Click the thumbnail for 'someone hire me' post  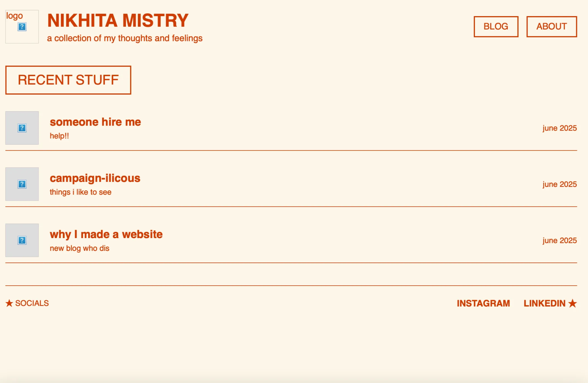tap(22, 128)
